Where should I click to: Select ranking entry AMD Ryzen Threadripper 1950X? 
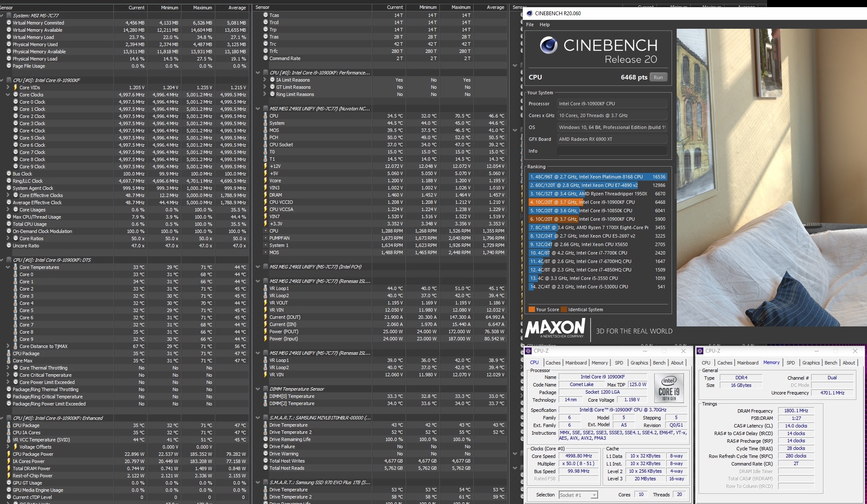(598, 194)
